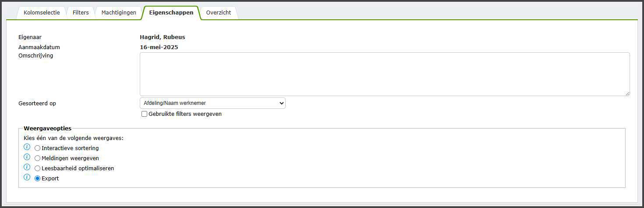Switch to the Kolomselectie tab
Image resolution: width=644 pixels, height=208 pixels.
42,13
